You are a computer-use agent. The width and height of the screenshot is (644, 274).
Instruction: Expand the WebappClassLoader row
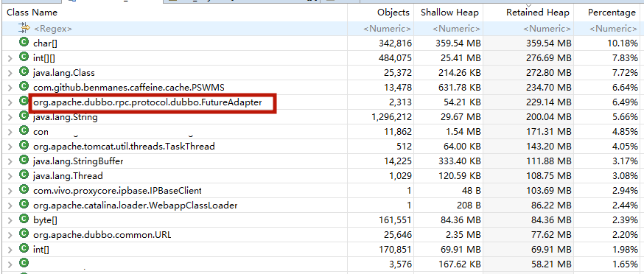(x=10, y=205)
